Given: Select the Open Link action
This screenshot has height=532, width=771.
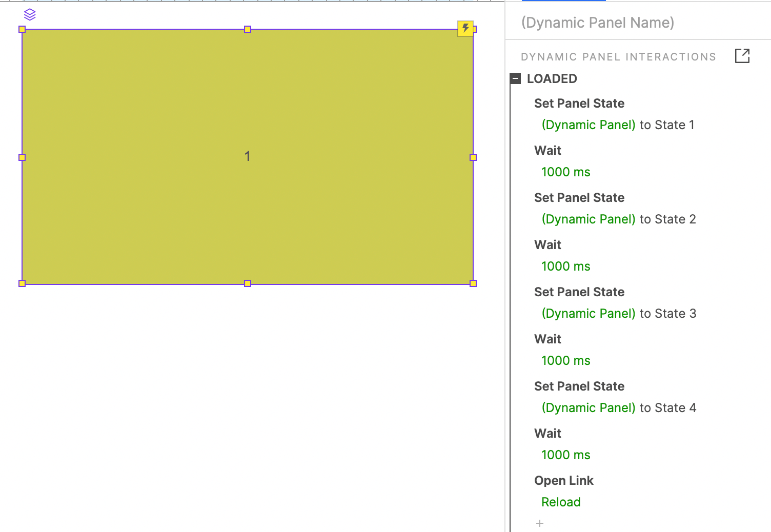Looking at the screenshot, I should point(564,481).
